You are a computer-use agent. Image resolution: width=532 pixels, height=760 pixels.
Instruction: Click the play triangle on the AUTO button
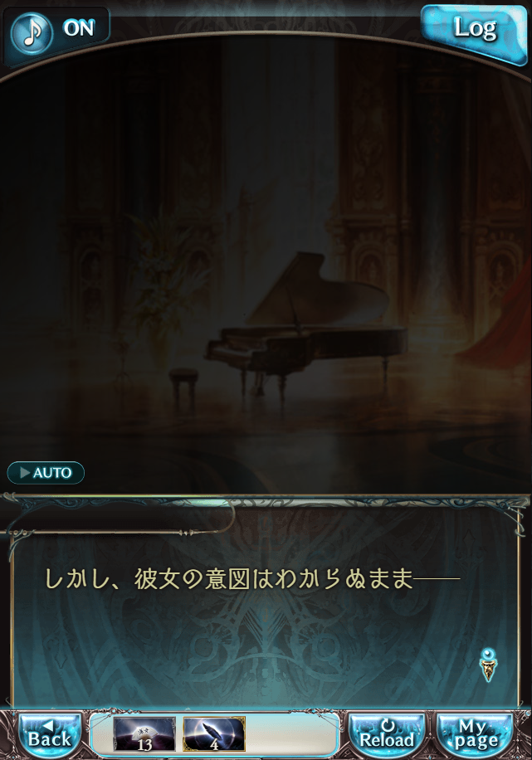(x=25, y=473)
